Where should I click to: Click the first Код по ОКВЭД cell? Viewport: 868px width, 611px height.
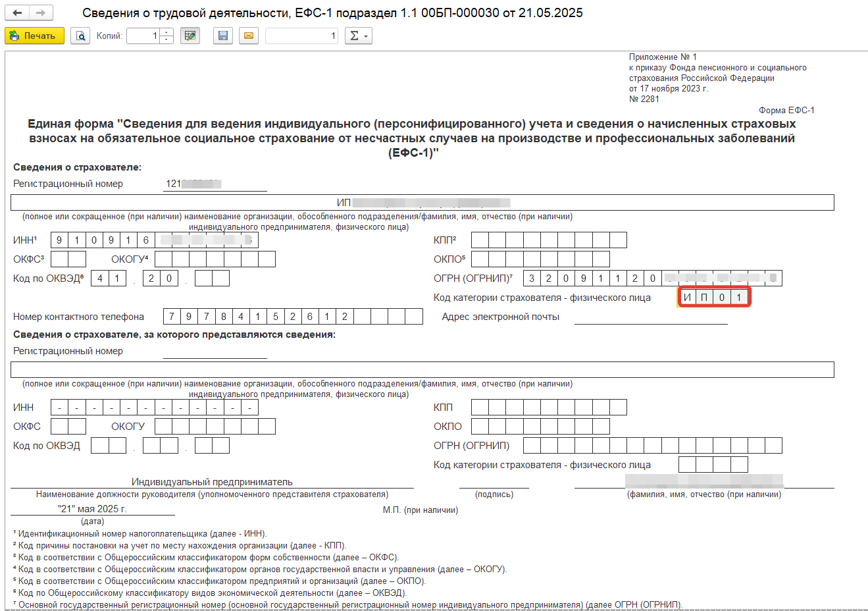[x=99, y=279]
